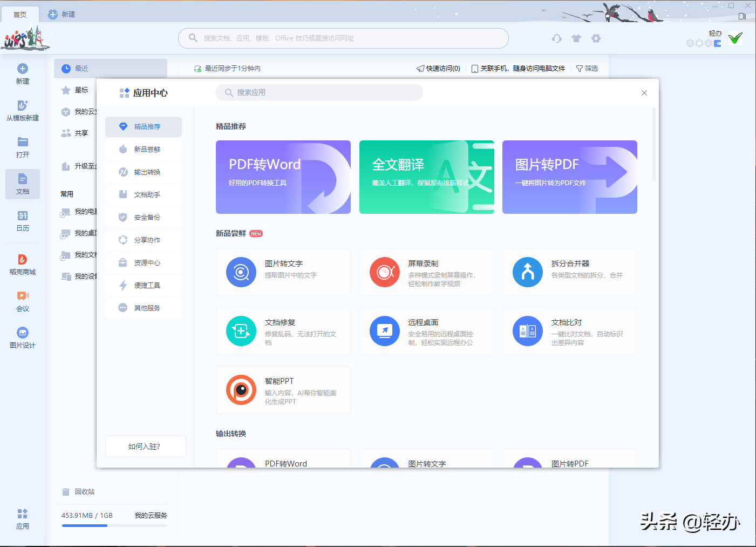The width and height of the screenshot is (756, 547).
Task: Click the 搜索应用 search field
Action: (x=319, y=92)
